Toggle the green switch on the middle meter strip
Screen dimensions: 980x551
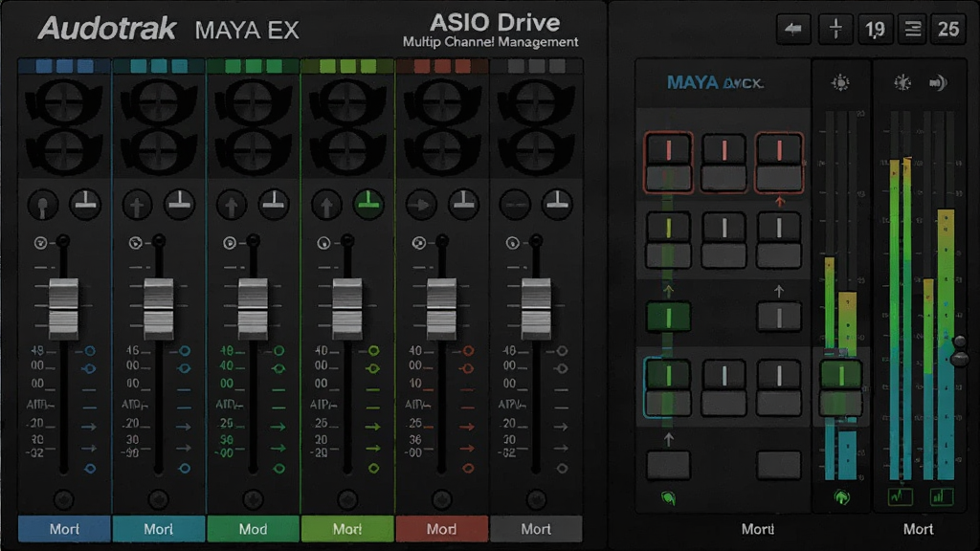pos(841,387)
